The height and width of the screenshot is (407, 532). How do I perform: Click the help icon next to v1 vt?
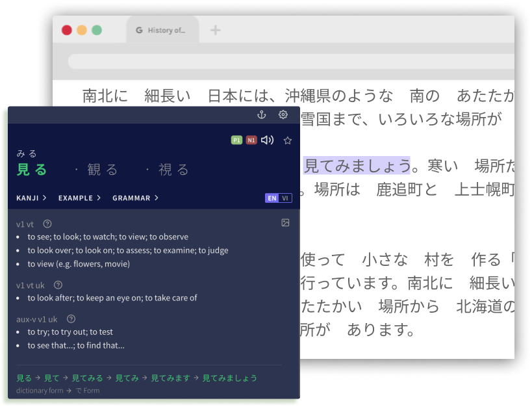click(x=47, y=224)
